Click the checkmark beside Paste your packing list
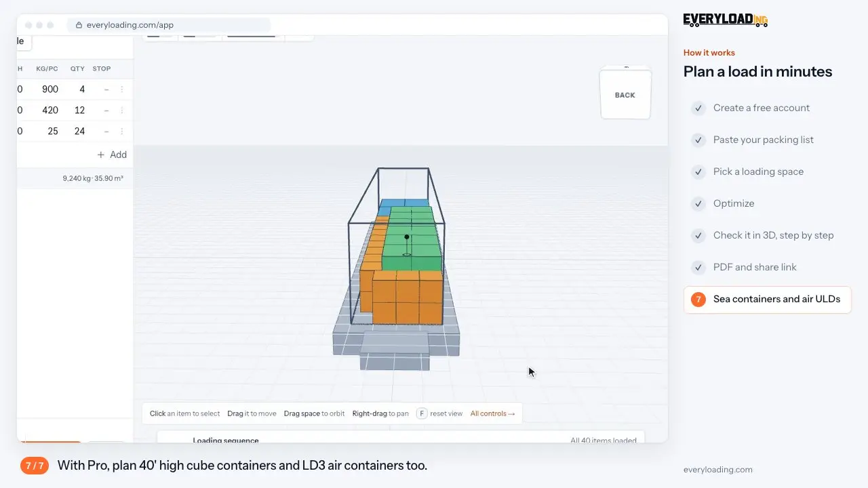The image size is (868, 488). 698,140
